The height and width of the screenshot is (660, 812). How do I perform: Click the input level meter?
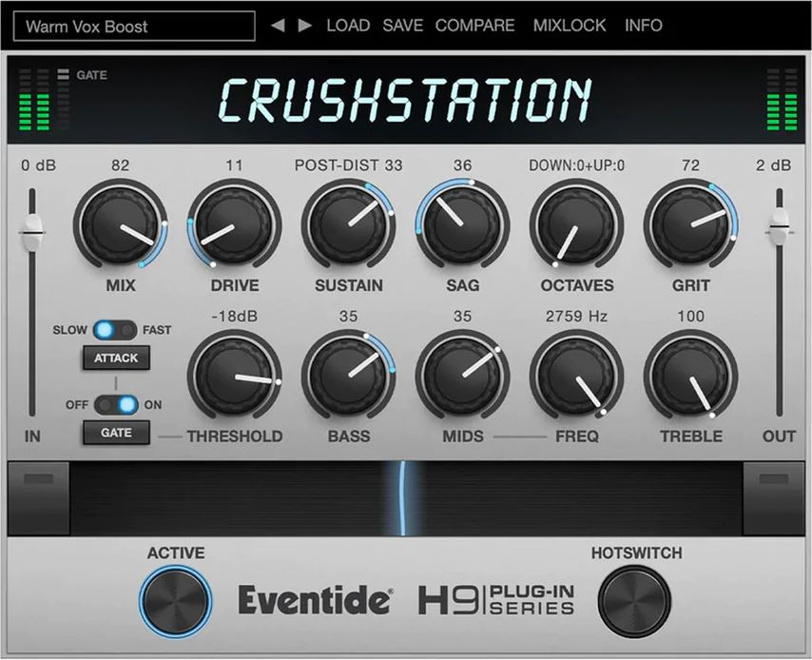point(34,100)
